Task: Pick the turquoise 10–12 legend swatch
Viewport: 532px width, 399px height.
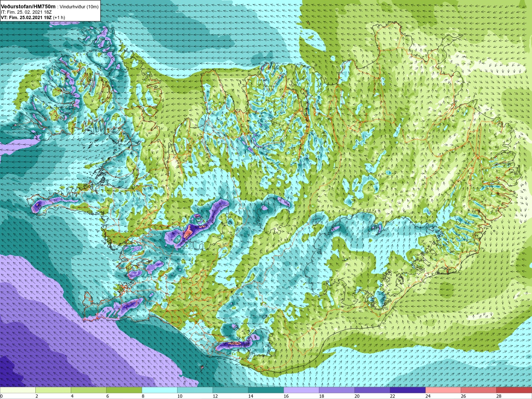Action: [195, 390]
